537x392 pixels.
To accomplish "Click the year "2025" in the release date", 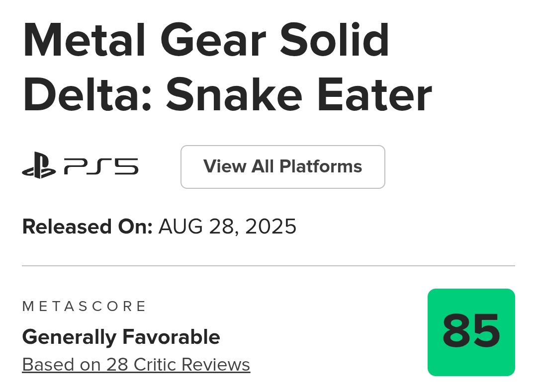I will 271,227.
